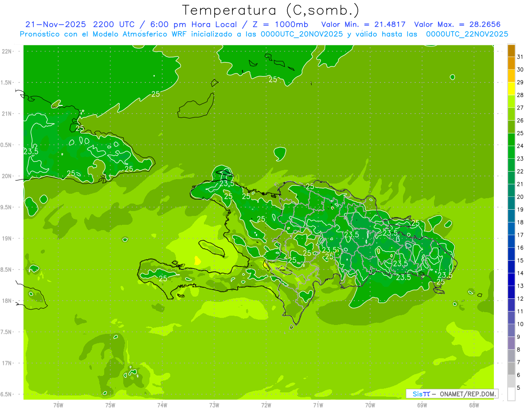Click the colorbar scale label '10'
This screenshot has width=532, height=411.
[520, 324]
